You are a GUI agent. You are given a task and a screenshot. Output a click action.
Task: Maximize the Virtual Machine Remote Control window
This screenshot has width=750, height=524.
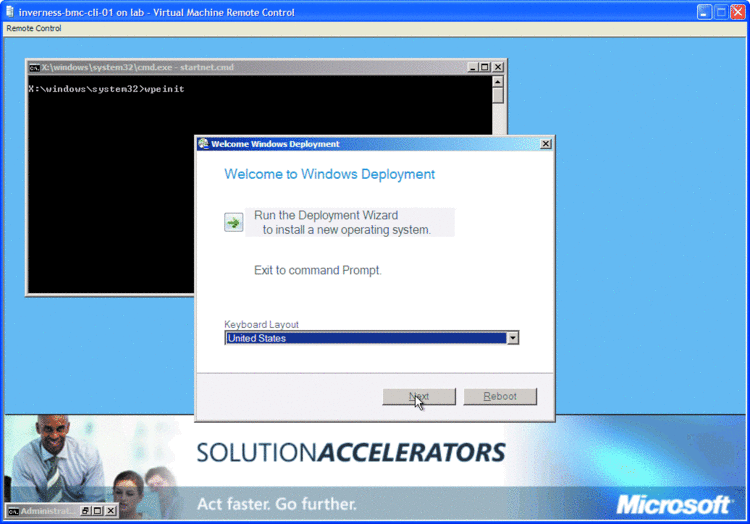(x=721, y=12)
